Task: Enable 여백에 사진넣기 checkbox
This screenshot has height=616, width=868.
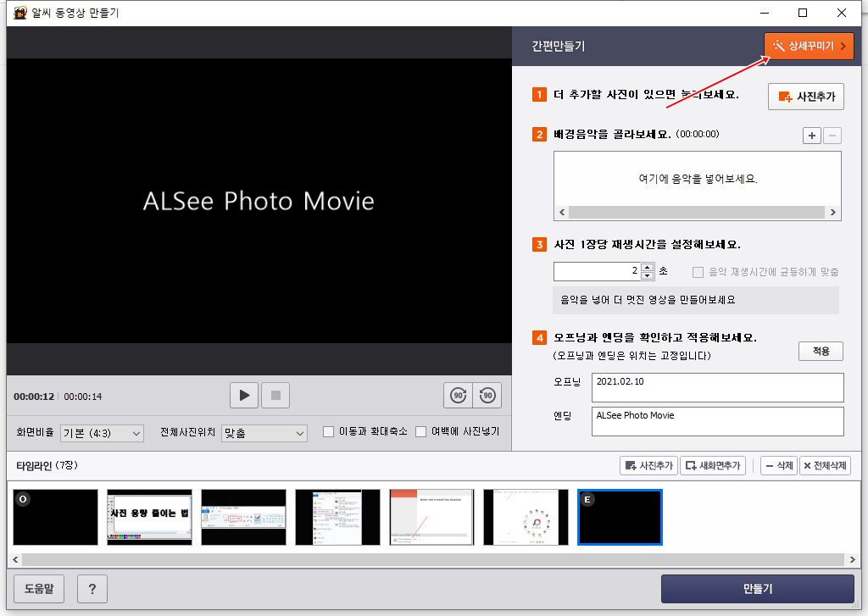Action: pos(420,431)
